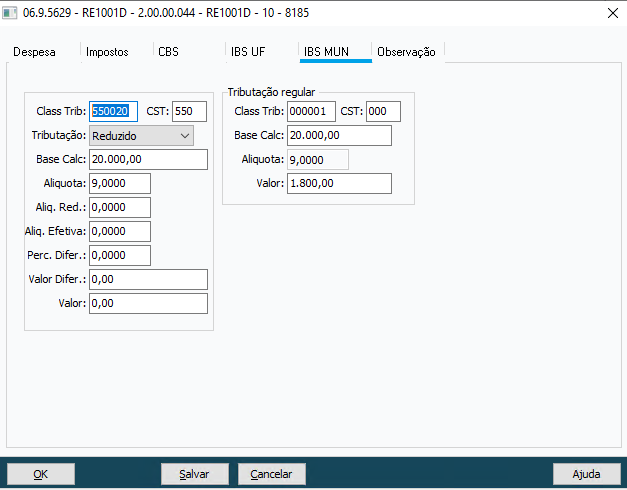627x490 pixels.
Task: Click the Class Trib field containing 550020
Action: click(x=113, y=111)
